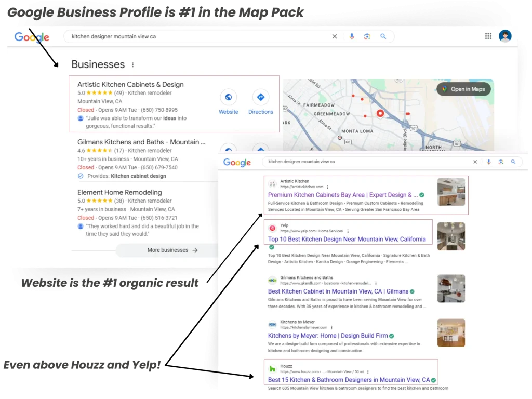Click the red selected map pin
The image size is (532, 399).
(380, 113)
